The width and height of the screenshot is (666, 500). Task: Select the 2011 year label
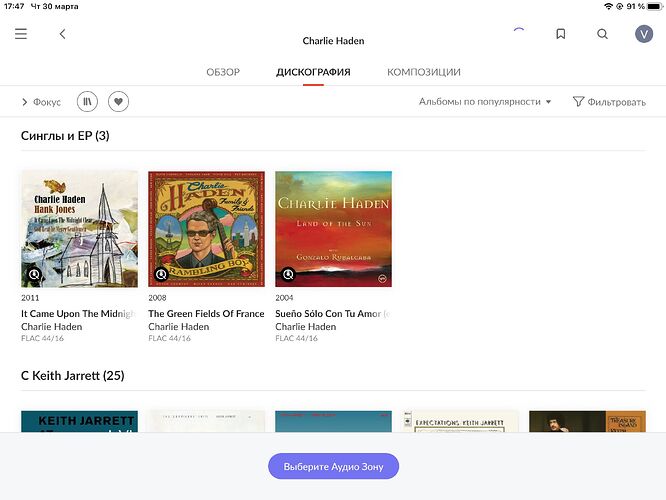(30, 298)
